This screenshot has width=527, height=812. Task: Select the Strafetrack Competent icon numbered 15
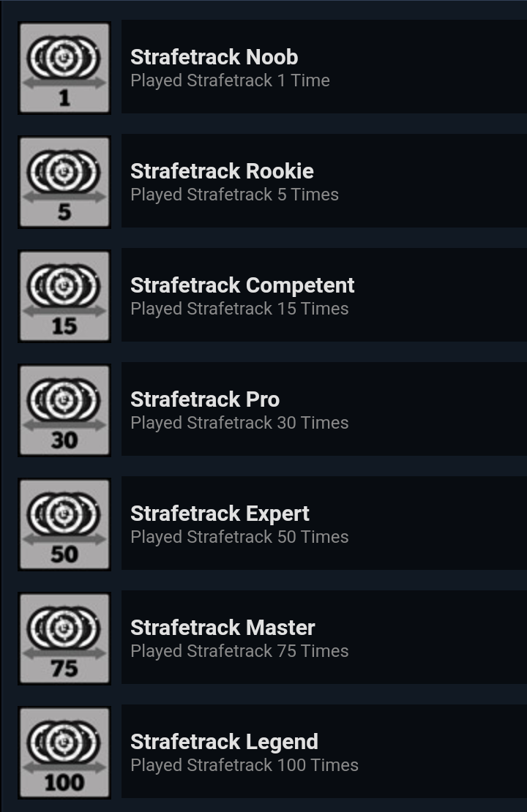(x=64, y=296)
